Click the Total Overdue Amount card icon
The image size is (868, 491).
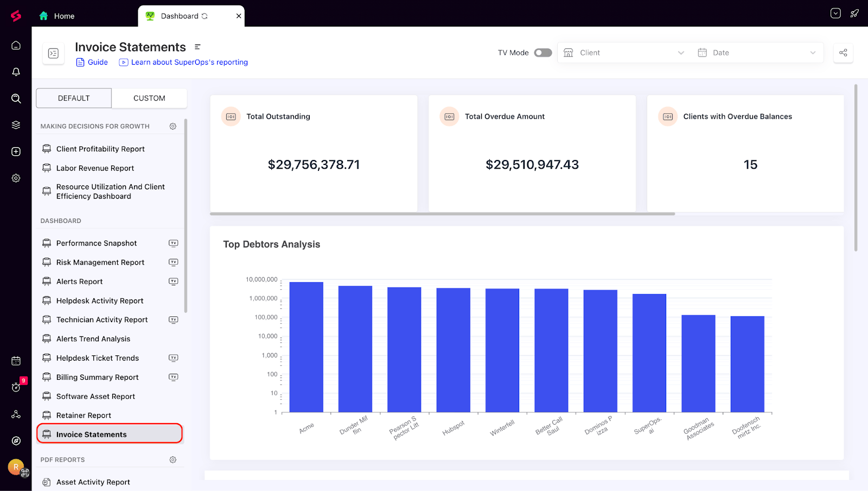[449, 117]
